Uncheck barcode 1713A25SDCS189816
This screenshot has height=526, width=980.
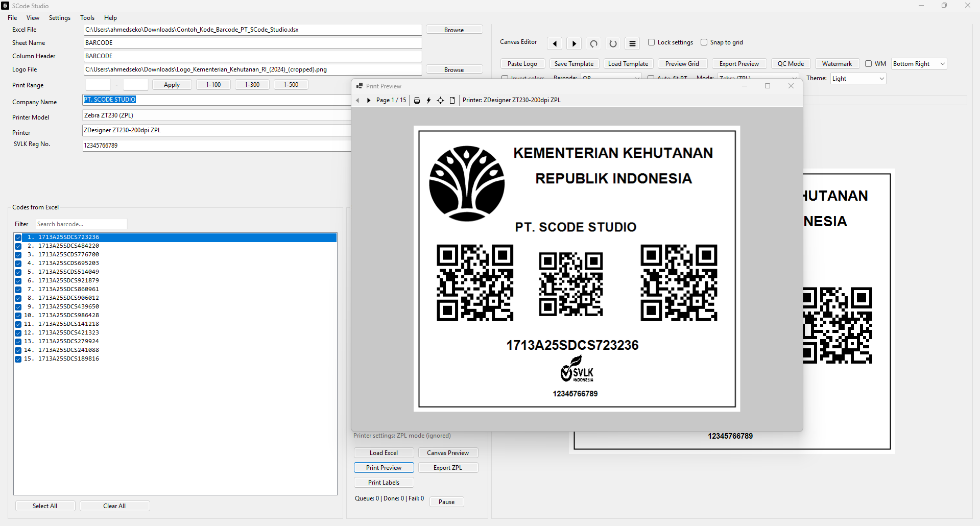pos(18,359)
